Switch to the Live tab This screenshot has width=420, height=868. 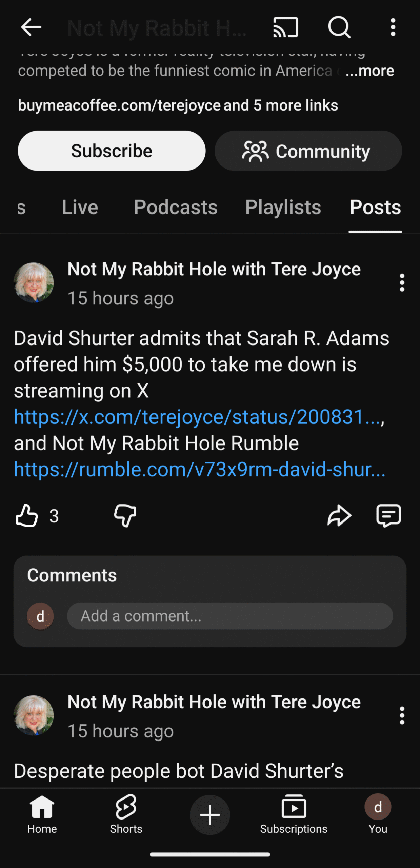pyautogui.click(x=80, y=207)
